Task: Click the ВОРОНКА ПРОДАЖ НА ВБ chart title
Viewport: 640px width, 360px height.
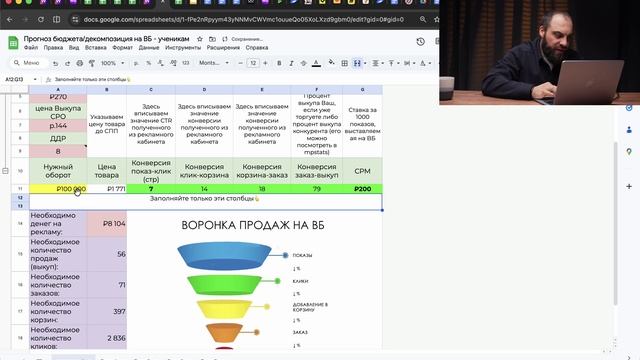Action: [253, 225]
